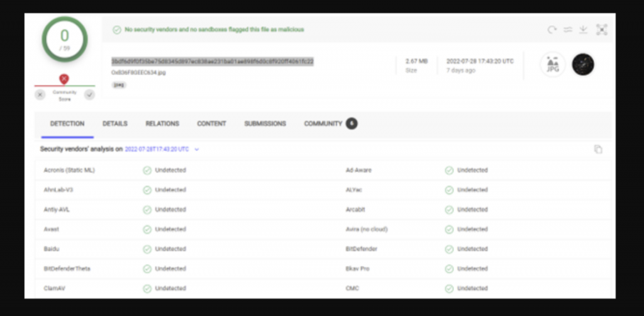Viewport: 644px width, 316px height.
Task: Click the graph expand icon at top right
Action: 601,30
